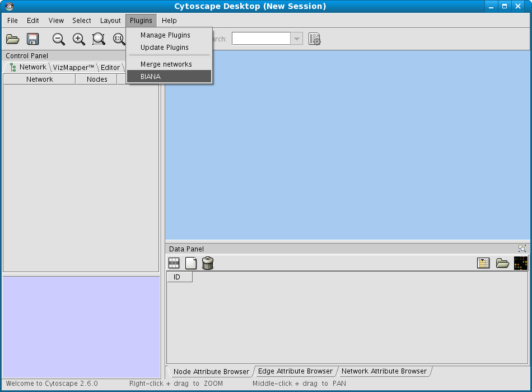Click Select Attributes icon in Data Panel
This screenshot has height=392, width=532.
174,263
